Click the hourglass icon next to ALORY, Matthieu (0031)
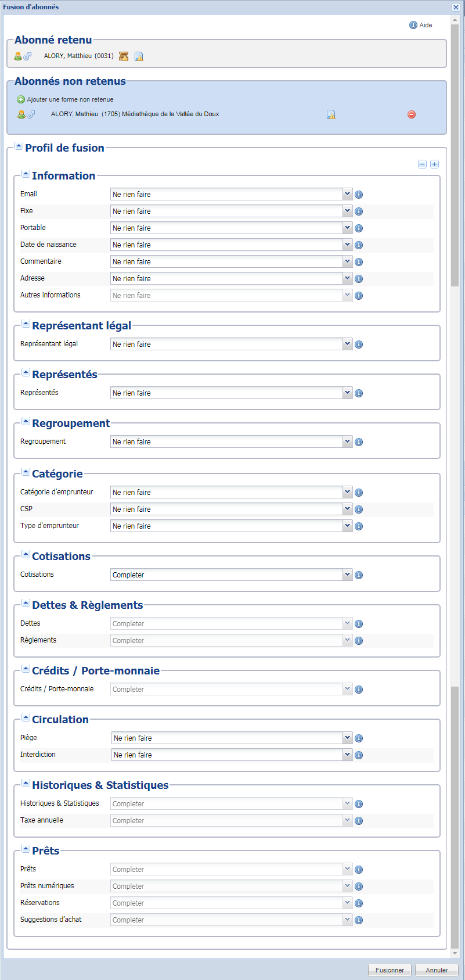 click(124, 56)
